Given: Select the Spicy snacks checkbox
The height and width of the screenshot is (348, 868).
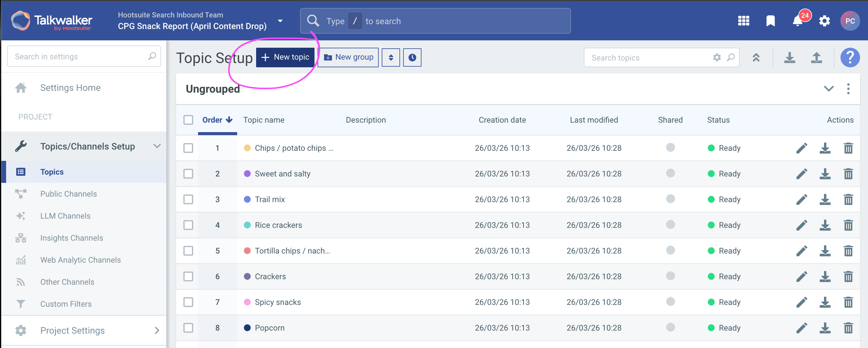Looking at the screenshot, I should pos(188,302).
